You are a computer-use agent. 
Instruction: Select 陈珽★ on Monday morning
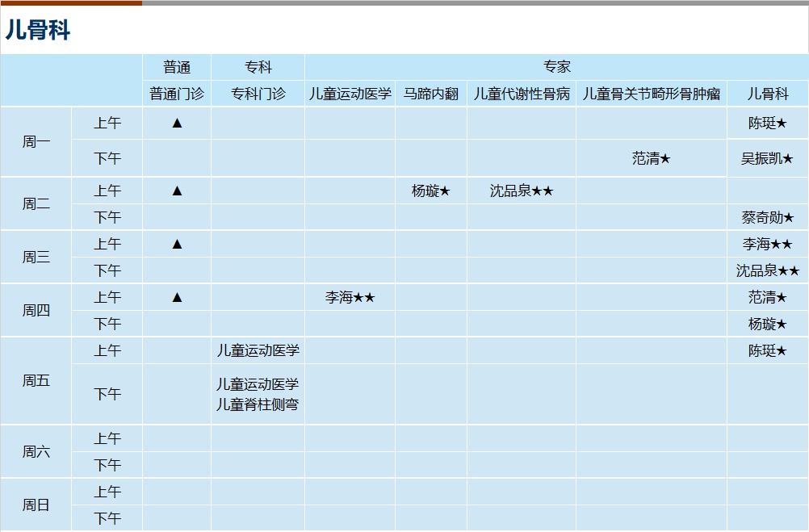(767, 123)
